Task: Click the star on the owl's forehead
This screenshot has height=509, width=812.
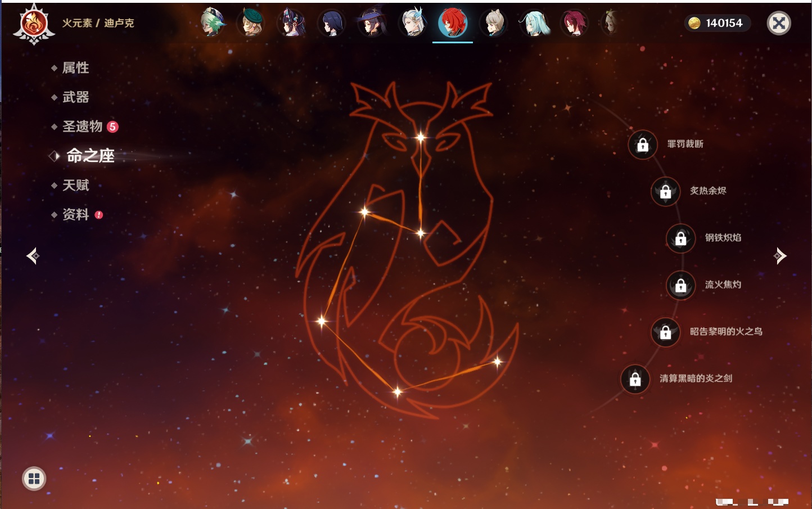Action: [x=421, y=137]
